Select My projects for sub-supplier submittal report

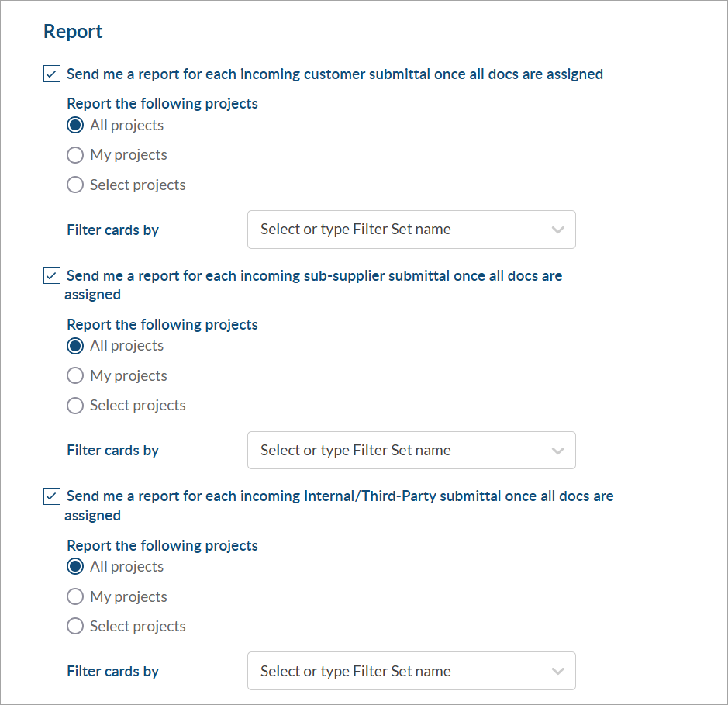pos(75,376)
